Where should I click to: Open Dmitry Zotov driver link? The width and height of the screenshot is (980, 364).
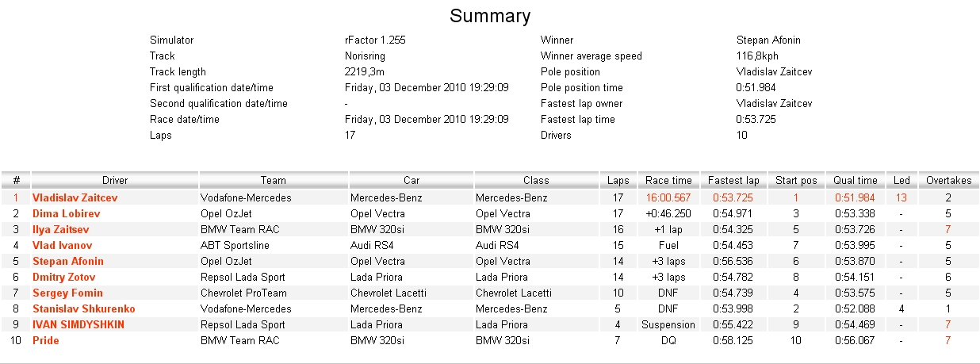[x=63, y=277]
